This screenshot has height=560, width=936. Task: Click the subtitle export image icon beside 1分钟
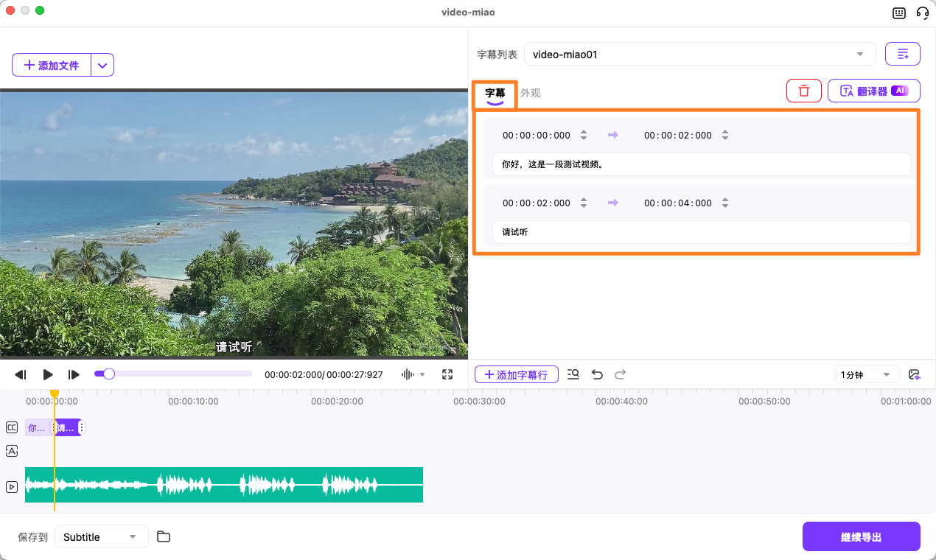915,374
